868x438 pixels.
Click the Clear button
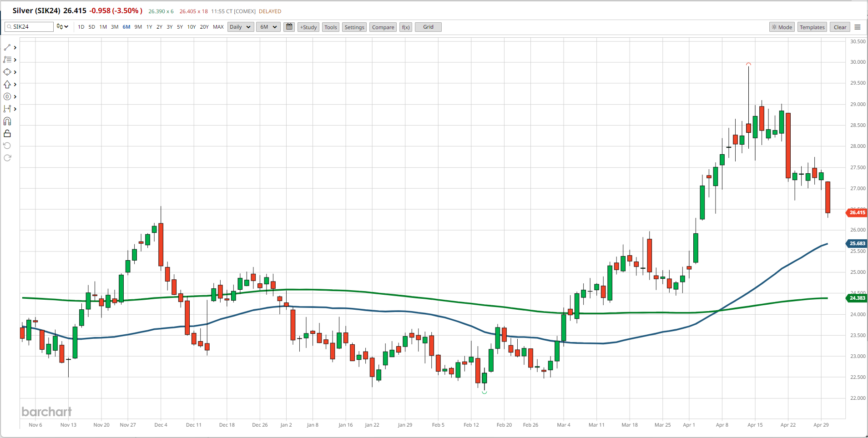[x=840, y=27]
